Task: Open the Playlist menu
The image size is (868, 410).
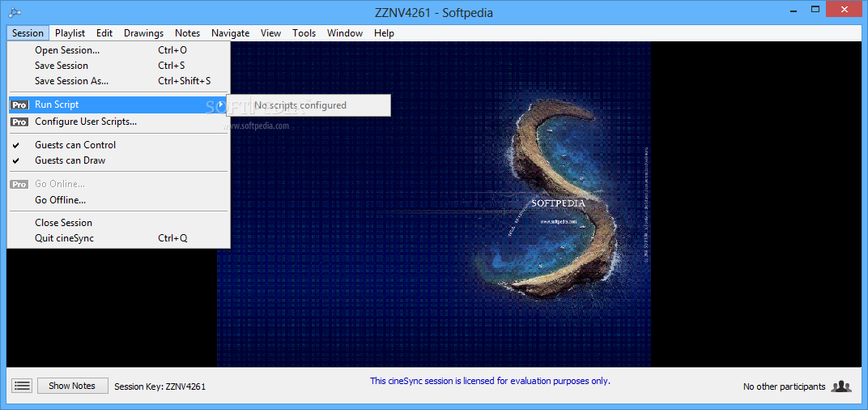Action: tap(70, 33)
